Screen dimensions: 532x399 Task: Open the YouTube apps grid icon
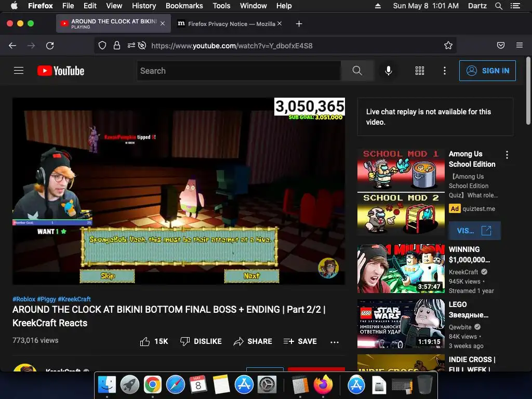(420, 71)
